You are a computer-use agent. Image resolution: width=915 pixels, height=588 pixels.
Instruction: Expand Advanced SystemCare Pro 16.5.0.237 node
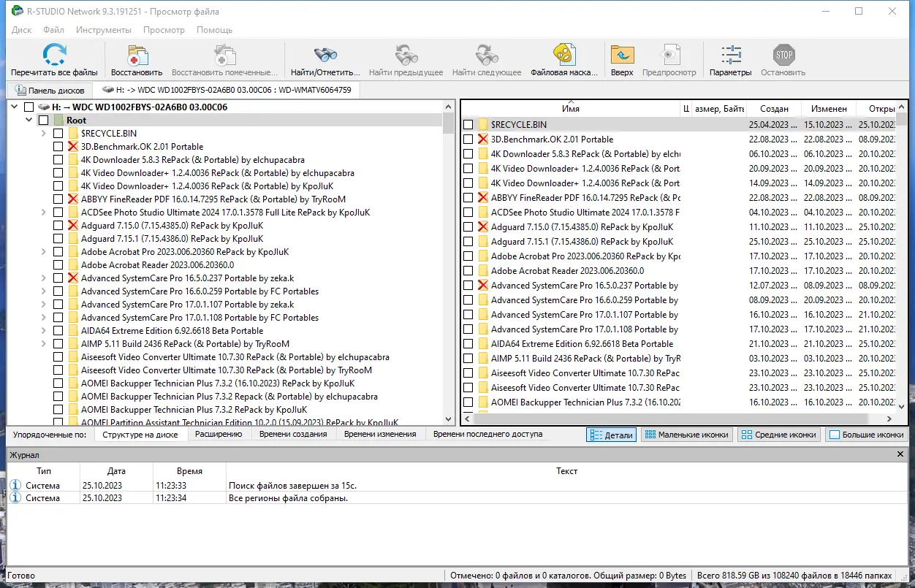click(44, 278)
